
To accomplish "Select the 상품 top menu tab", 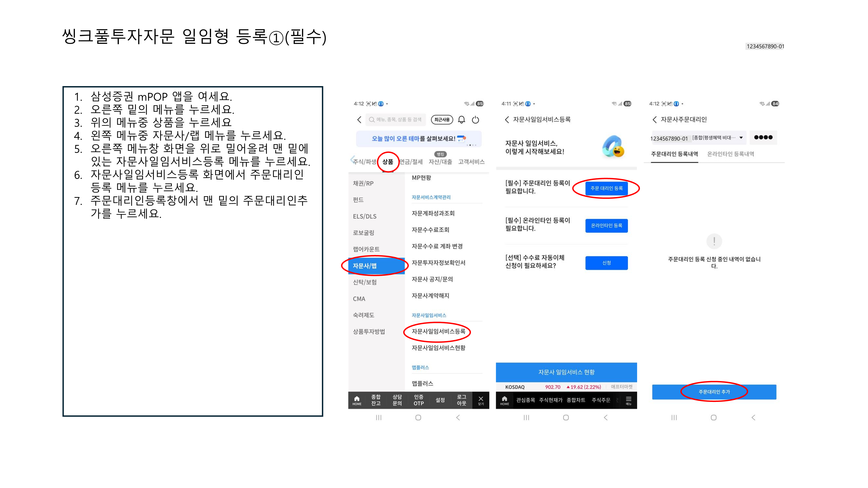I will click(388, 162).
